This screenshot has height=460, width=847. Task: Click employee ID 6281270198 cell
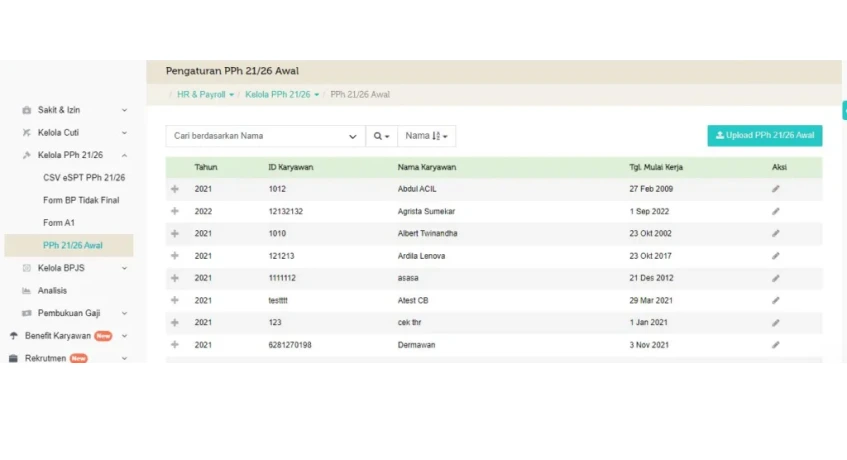point(290,345)
